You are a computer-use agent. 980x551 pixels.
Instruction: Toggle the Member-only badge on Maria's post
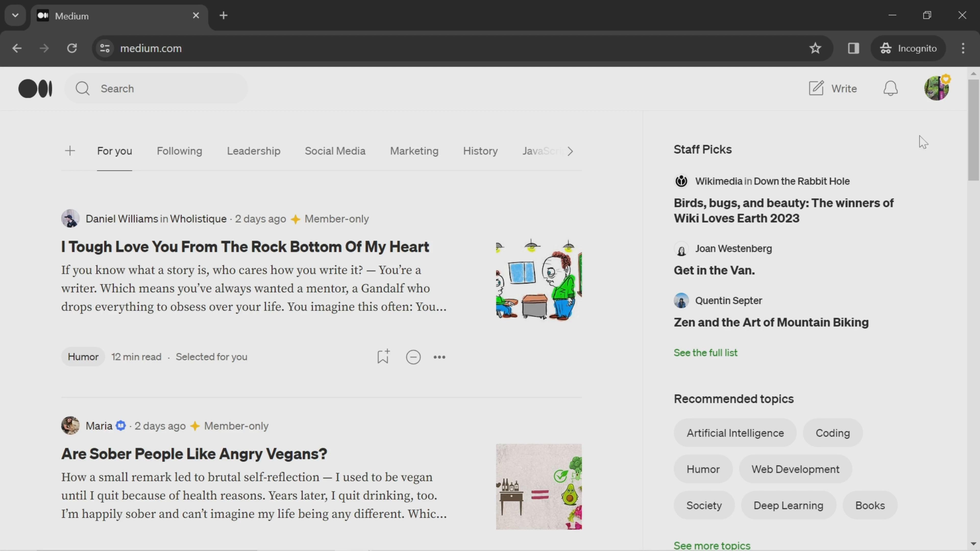coord(195,425)
